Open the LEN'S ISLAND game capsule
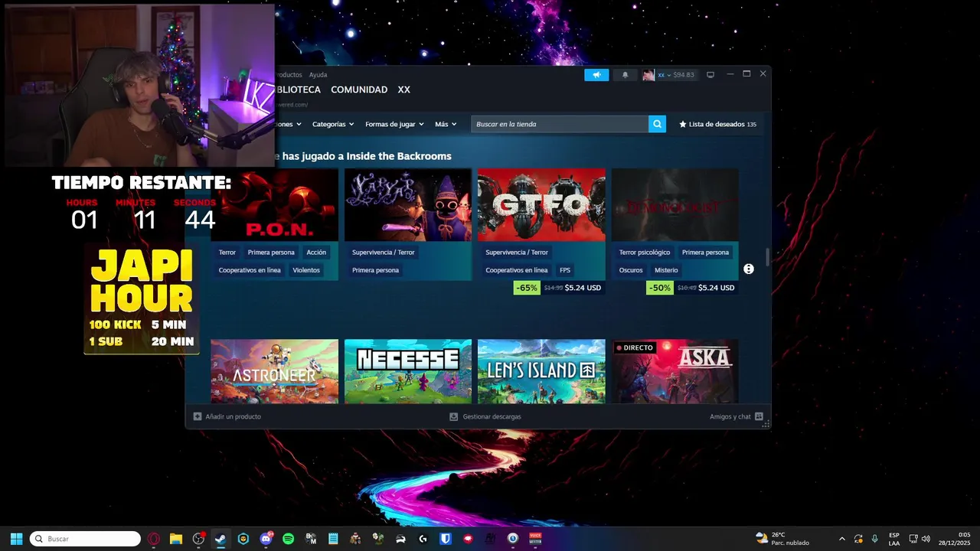This screenshot has height=551, width=980. [541, 371]
